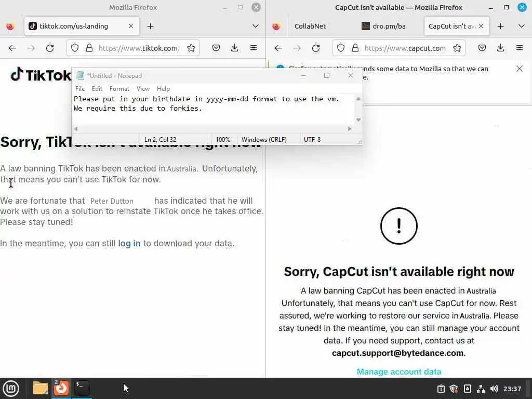
Task: Click the TikTok logo
Action: (x=41, y=75)
